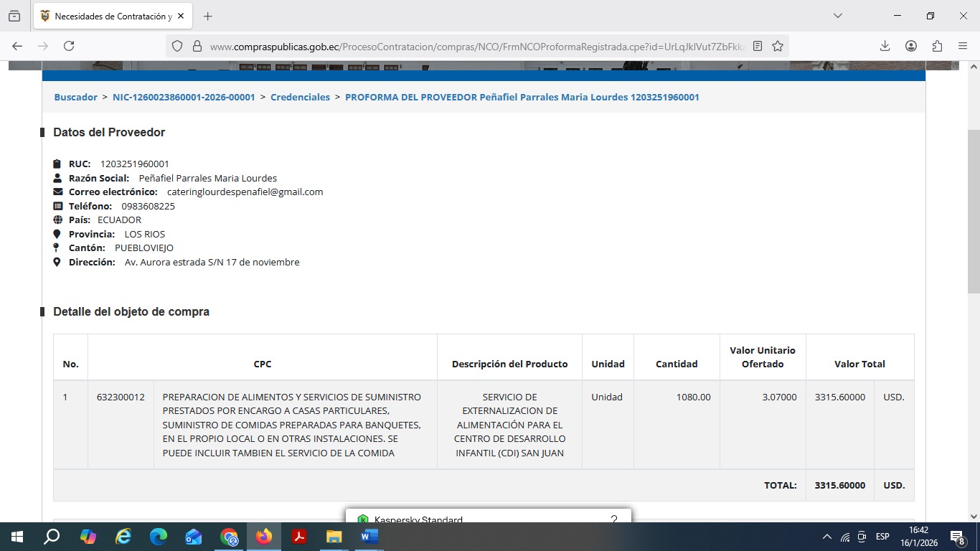The width and height of the screenshot is (980, 551).
Task: Open the Firefox downloads panel
Action: click(885, 46)
